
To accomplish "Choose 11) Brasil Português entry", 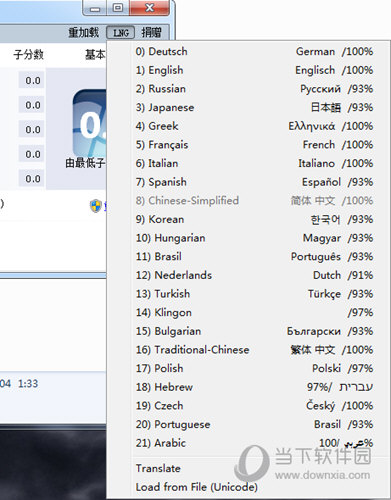I will 248,257.
